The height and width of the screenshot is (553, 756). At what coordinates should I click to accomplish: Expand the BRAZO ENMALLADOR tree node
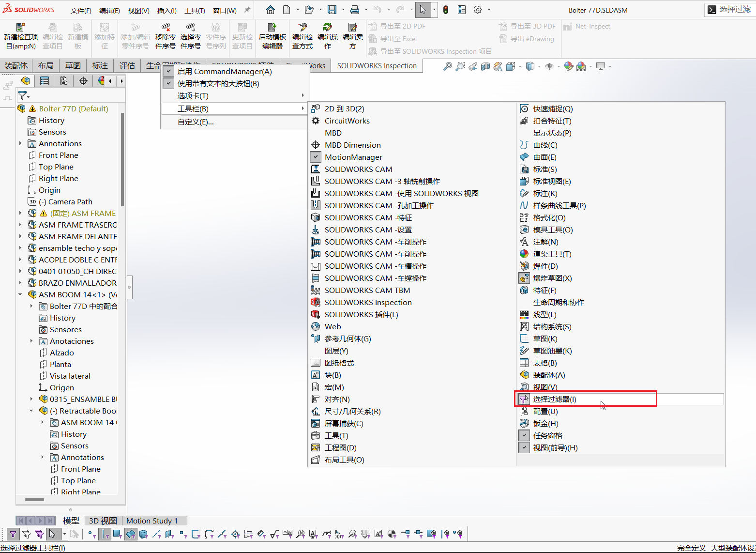click(x=20, y=283)
